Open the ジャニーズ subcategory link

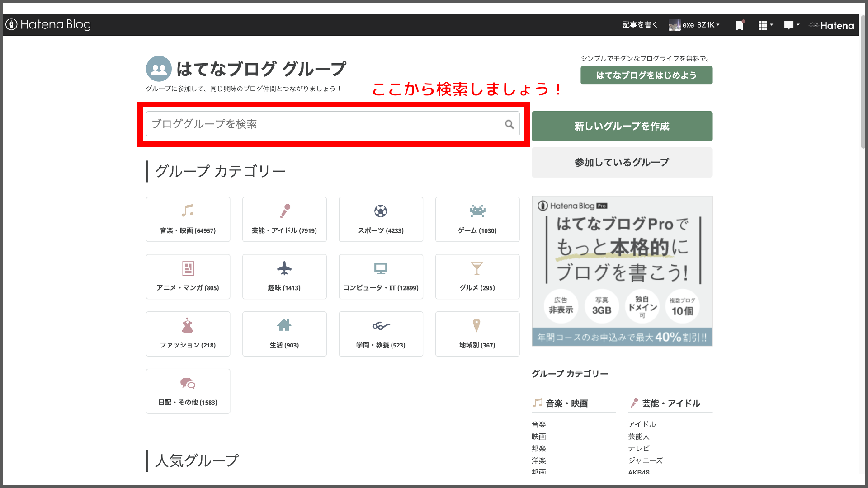pos(646,460)
